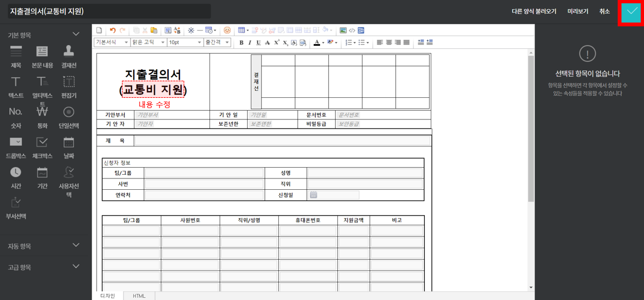Add the 본문 내용 body content item

[x=42, y=56]
